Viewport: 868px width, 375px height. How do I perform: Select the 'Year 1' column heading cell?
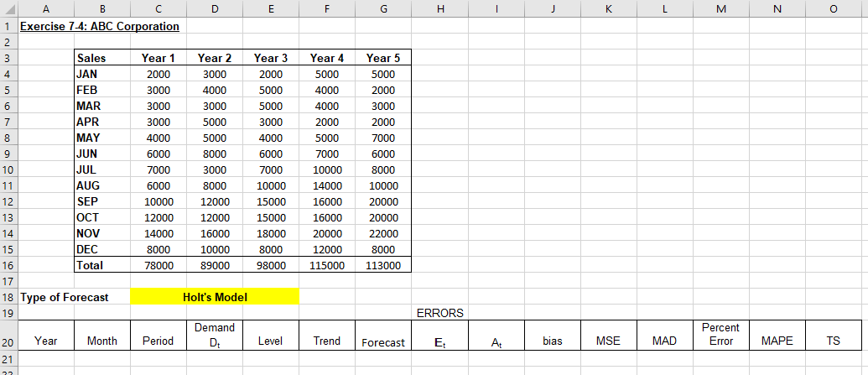(159, 58)
